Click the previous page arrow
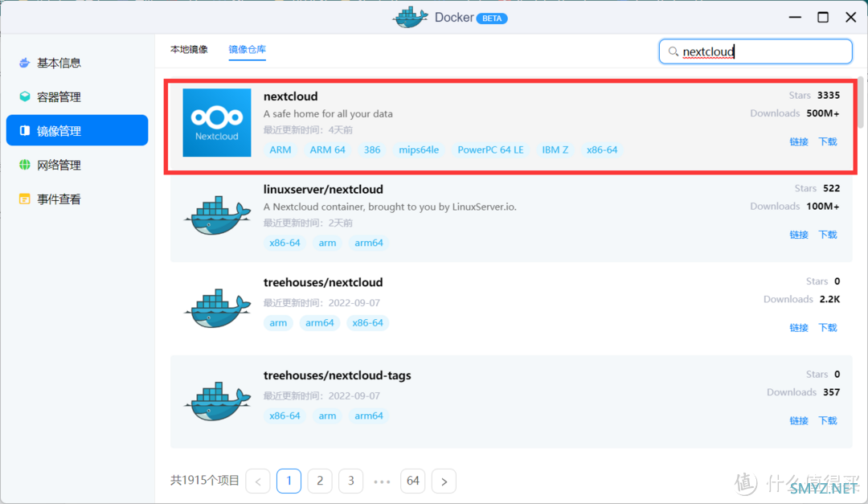The image size is (868, 504). coord(258,481)
